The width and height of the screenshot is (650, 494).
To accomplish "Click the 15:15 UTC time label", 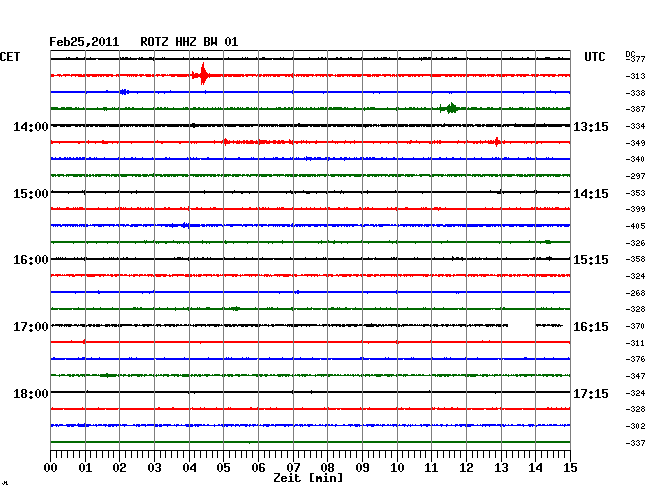I will pyautogui.click(x=591, y=260).
